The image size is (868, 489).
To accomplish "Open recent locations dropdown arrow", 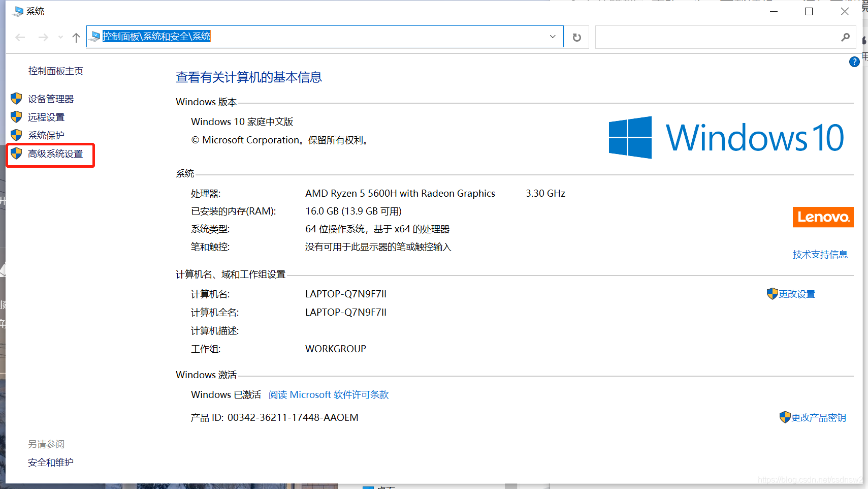I will [x=60, y=37].
